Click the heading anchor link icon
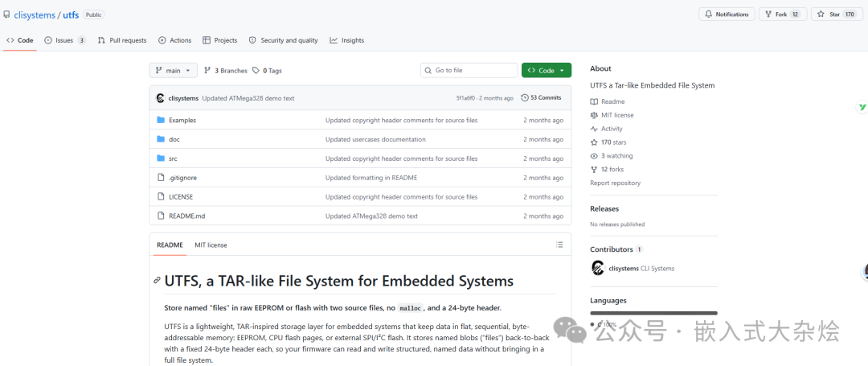The image size is (868, 366). pos(158,281)
